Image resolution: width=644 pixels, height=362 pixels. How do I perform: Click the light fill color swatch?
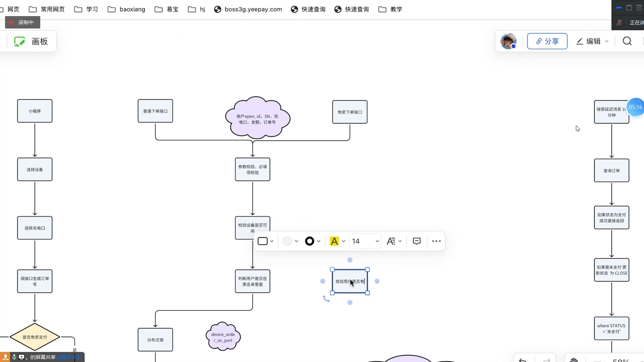click(287, 241)
